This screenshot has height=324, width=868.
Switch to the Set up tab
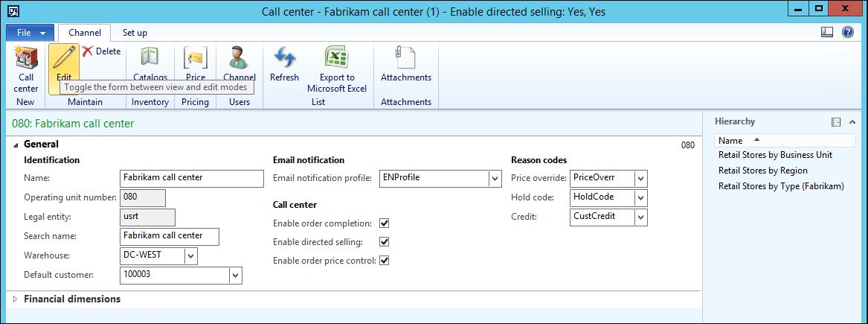pyautogui.click(x=135, y=33)
